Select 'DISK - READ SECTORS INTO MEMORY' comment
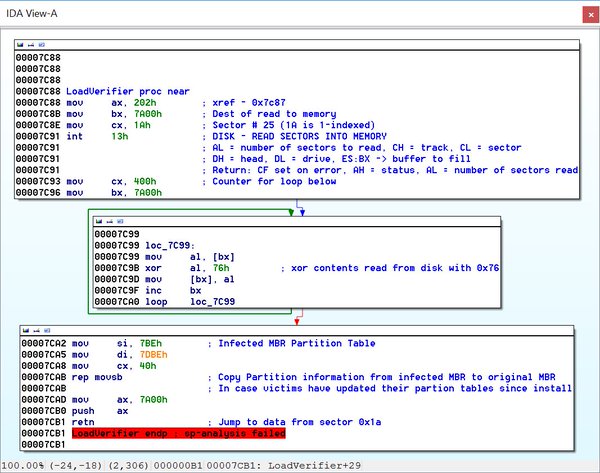 coord(299,137)
